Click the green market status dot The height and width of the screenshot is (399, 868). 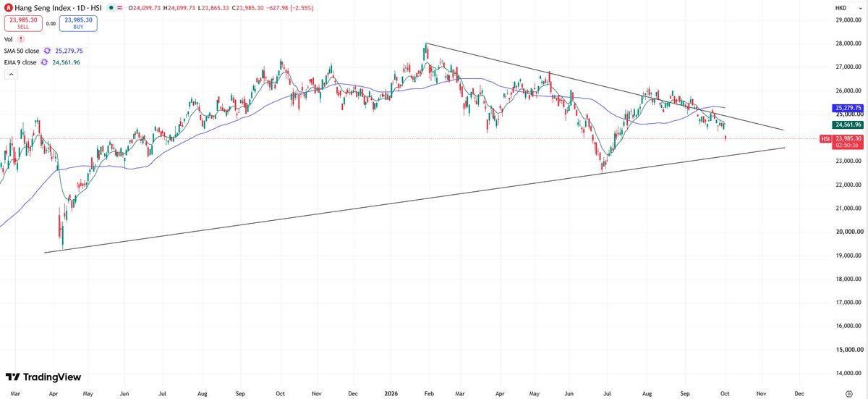tap(109, 8)
